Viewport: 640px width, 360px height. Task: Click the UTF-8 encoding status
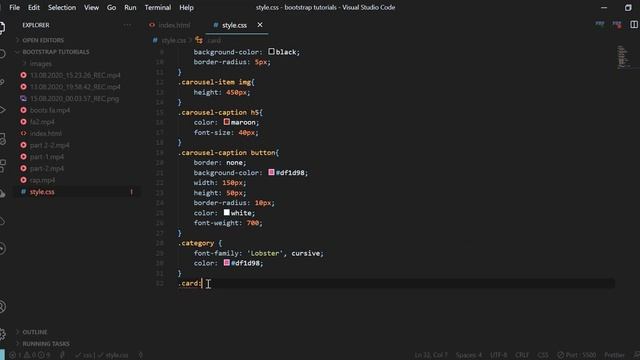498,355
